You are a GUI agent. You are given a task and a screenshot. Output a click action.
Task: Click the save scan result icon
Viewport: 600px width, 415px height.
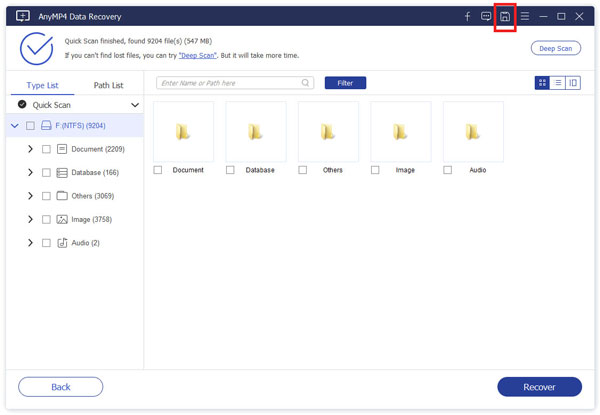[505, 17]
